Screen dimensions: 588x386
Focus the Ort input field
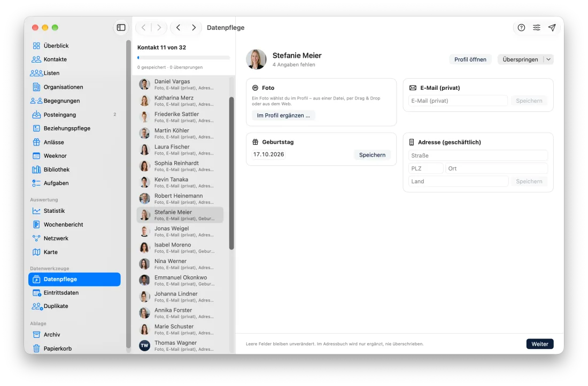coord(496,168)
